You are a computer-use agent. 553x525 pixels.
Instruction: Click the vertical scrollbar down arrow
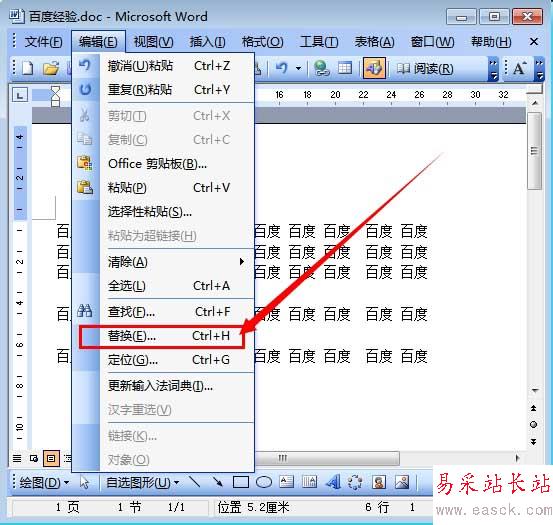[x=535, y=391]
